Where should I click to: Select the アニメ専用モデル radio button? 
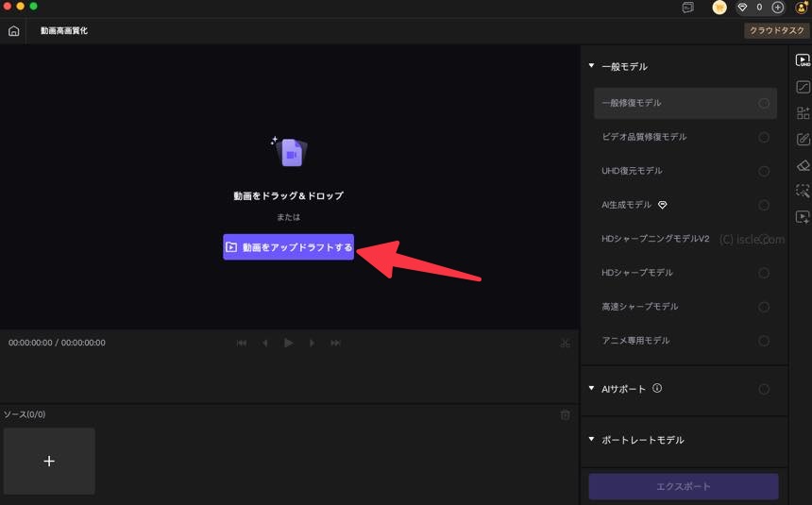click(x=764, y=341)
